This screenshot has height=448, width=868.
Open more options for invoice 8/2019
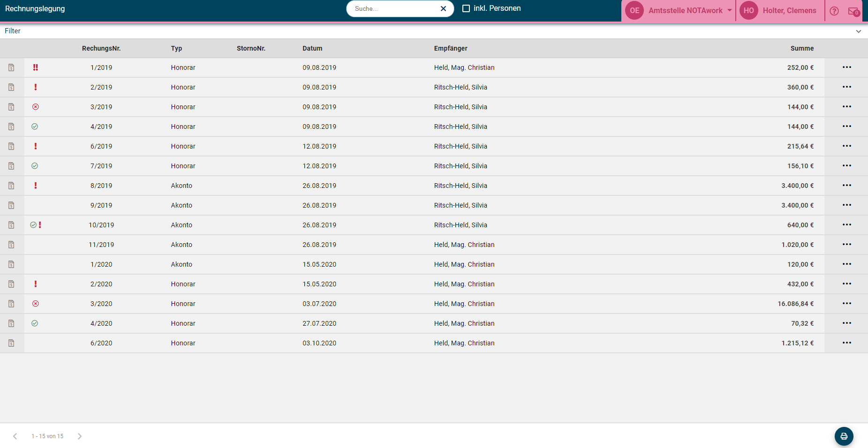click(847, 186)
